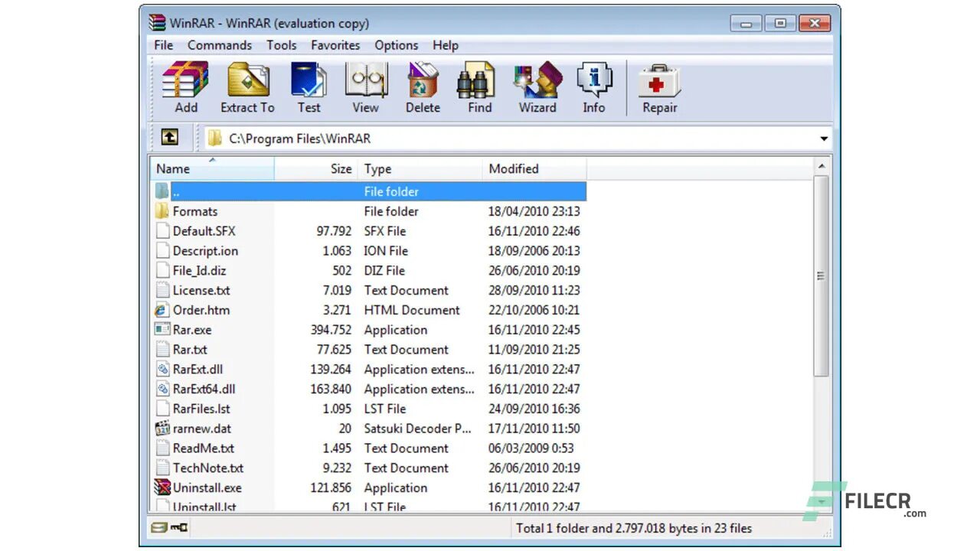Click the Add toolbar icon
The height and width of the screenshot is (551, 980).
pyautogui.click(x=185, y=80)
